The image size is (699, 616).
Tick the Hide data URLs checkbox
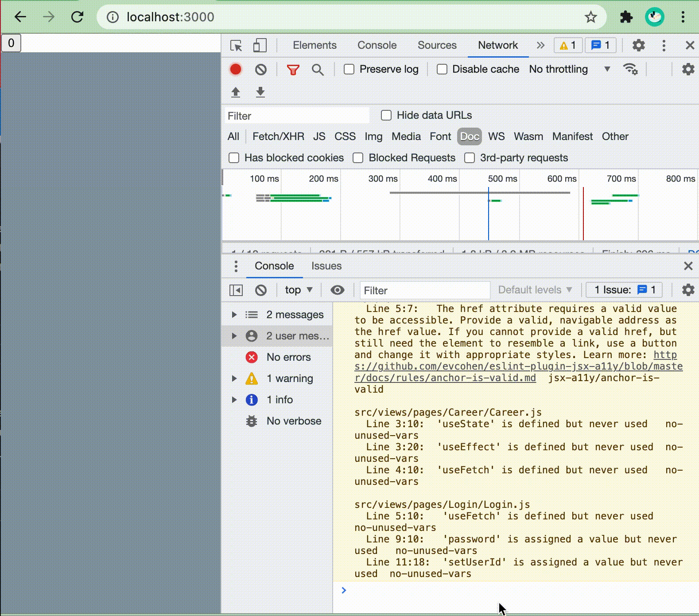(x=386, y=115)
